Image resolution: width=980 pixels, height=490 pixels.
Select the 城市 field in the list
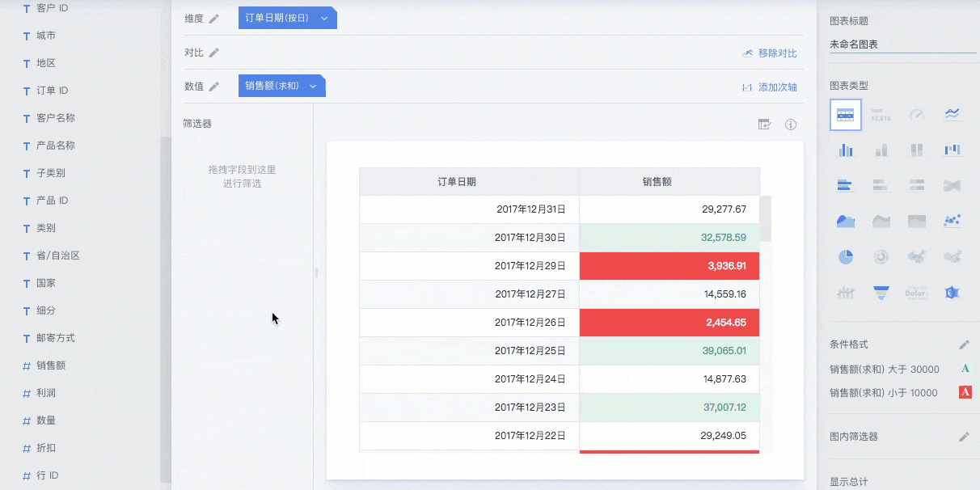(46, 36)
